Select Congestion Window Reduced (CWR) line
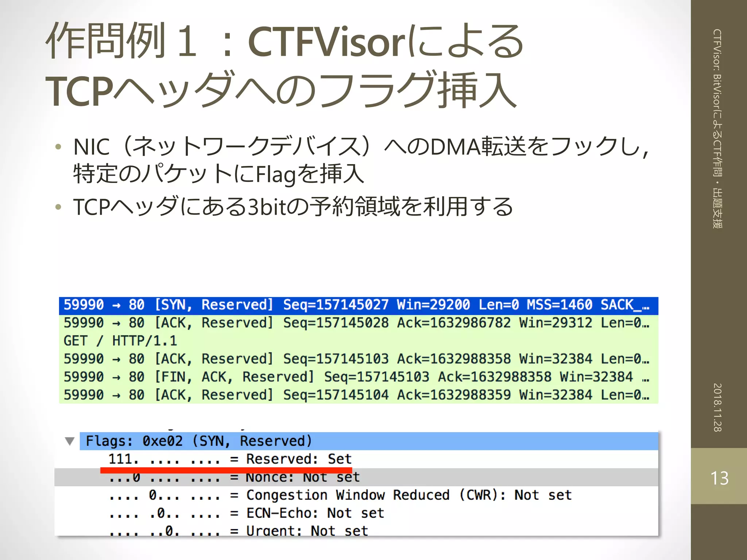747x560 pixels. [x=356, y=495]
